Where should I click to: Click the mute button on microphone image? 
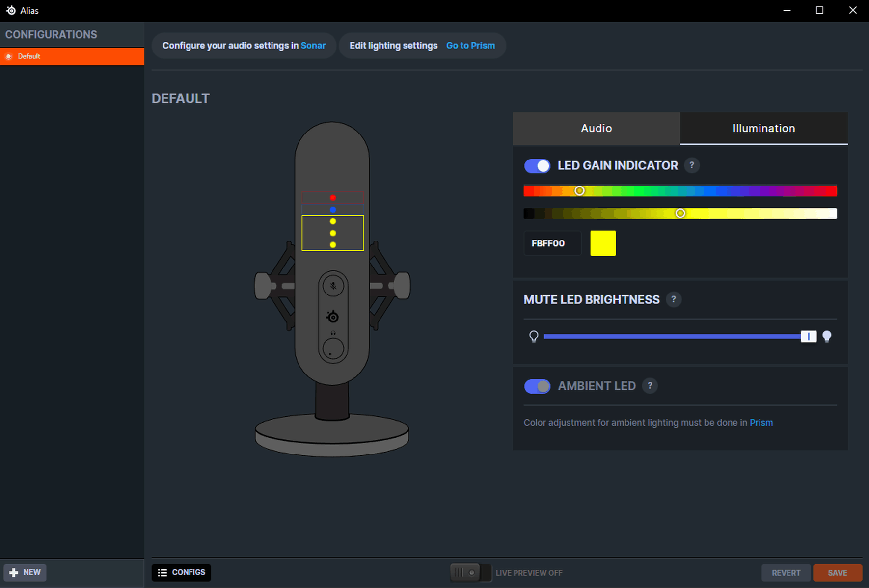333,286
